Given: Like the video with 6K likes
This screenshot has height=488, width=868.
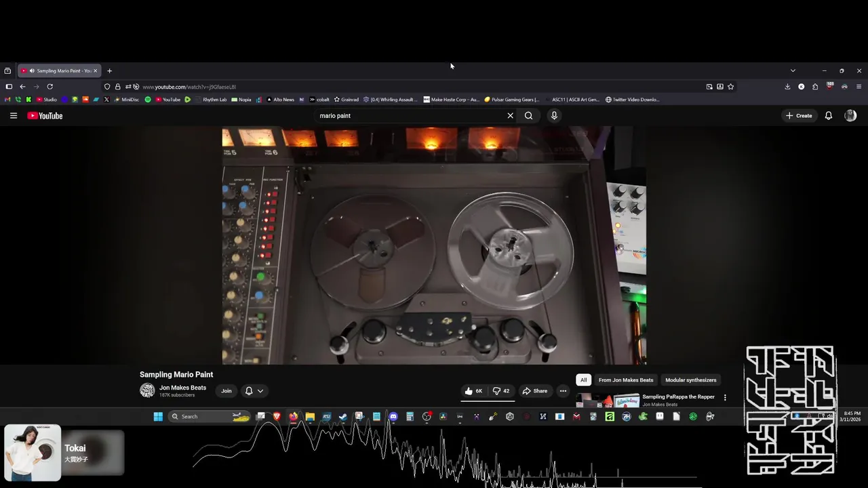Looking at the screenshot, I should 473,391.
